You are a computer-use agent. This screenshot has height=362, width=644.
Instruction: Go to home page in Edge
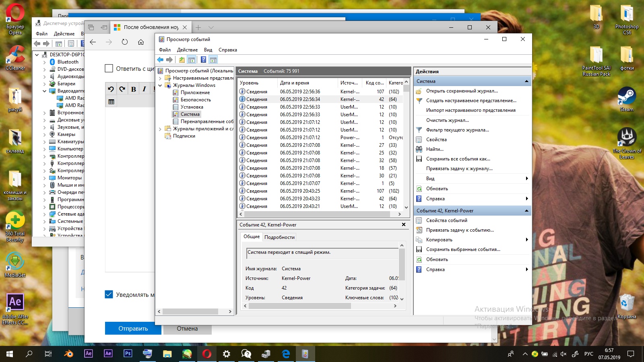pos(141,42)
